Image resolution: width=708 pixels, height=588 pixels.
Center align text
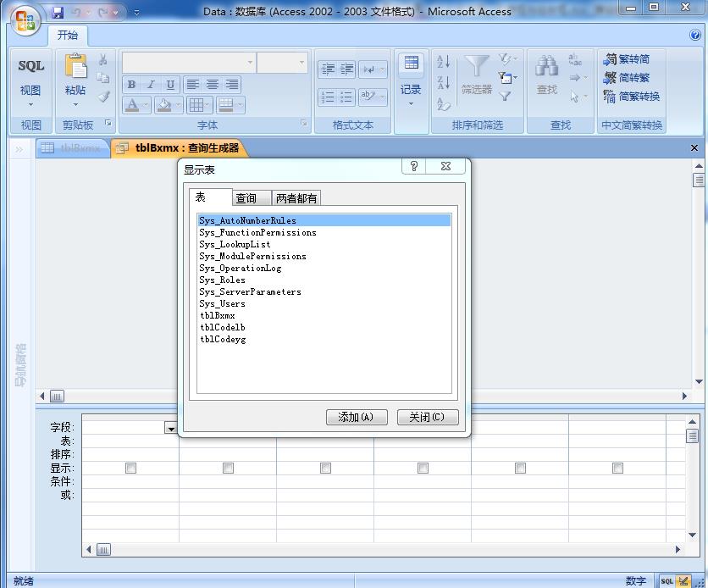(x=213, y=85)
